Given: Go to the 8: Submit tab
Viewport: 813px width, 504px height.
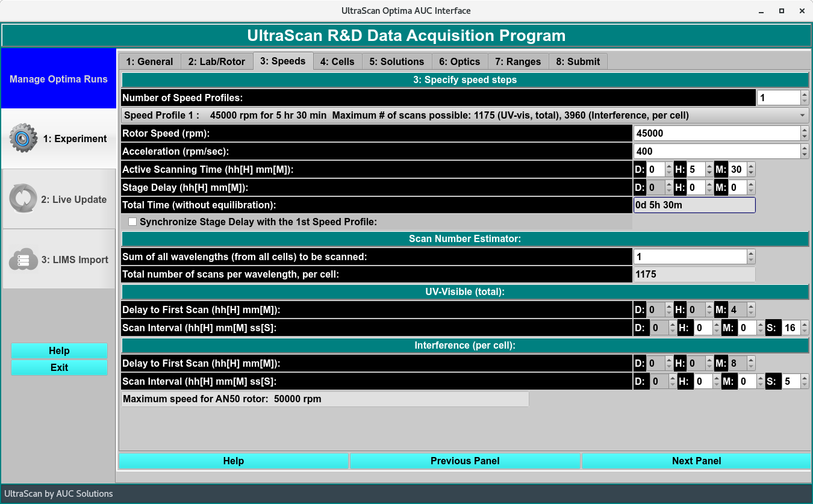Looking at the screenshot, I should click(x=578, y=61).
